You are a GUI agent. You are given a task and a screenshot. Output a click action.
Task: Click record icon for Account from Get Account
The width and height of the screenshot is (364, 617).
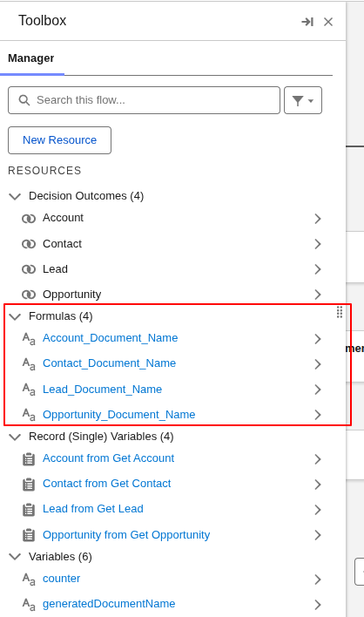[29, 459]
